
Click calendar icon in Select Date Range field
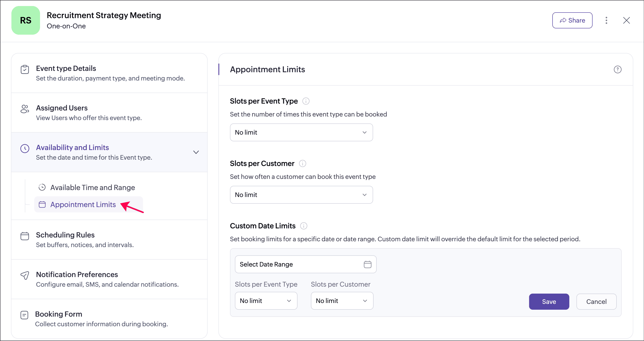click(367, 264)
